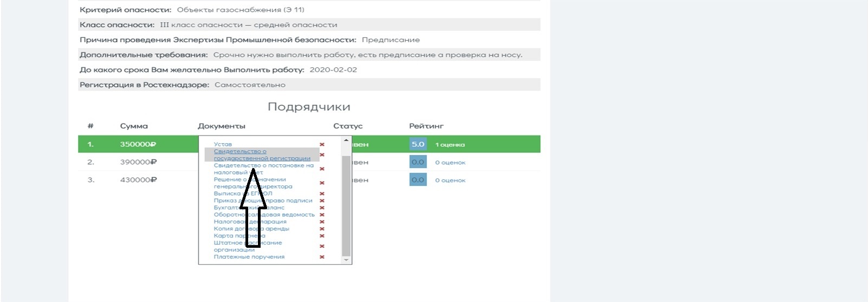The width and height of the screenshot is (868, 302).
Task: Click red X beside Налоговая декларация
Action: [322, 222]
